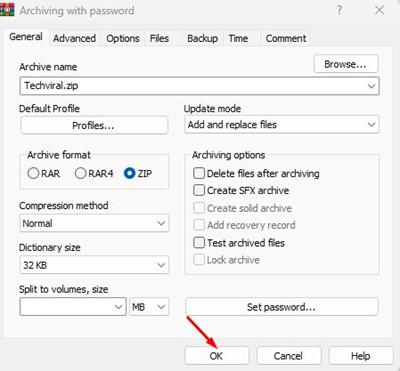Click the question mark help icon
The image size is (400, 371).
pyautogui.click(x=339, y=10)
